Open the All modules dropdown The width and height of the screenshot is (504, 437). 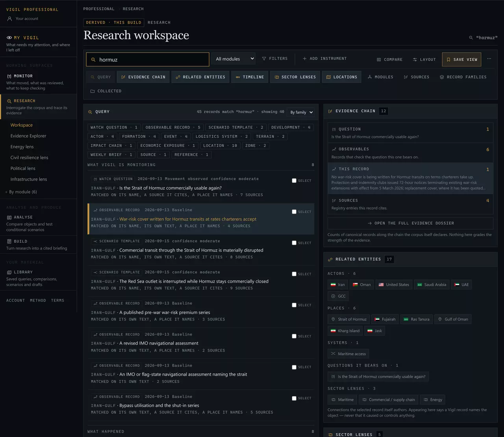[x=233, y=59]
